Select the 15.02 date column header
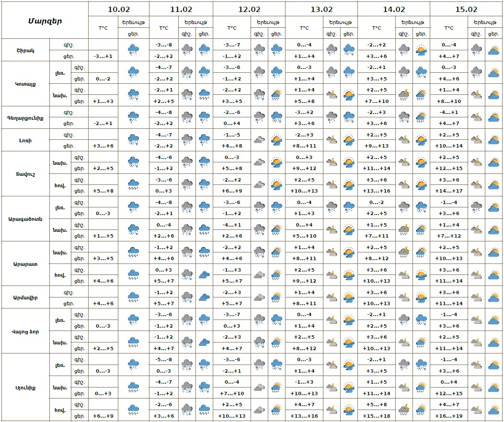The height and width of the screenshot is (422, 504). (466, 9)
